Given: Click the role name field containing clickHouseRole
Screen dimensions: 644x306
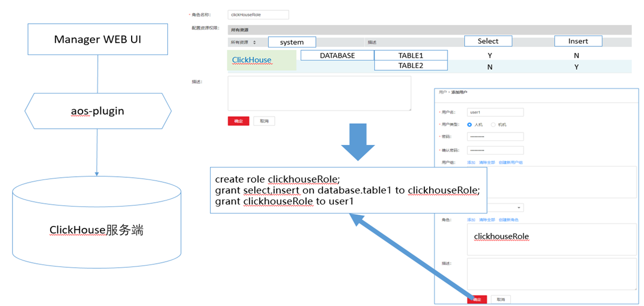Looking at the screenshot, I should point(259,15).
